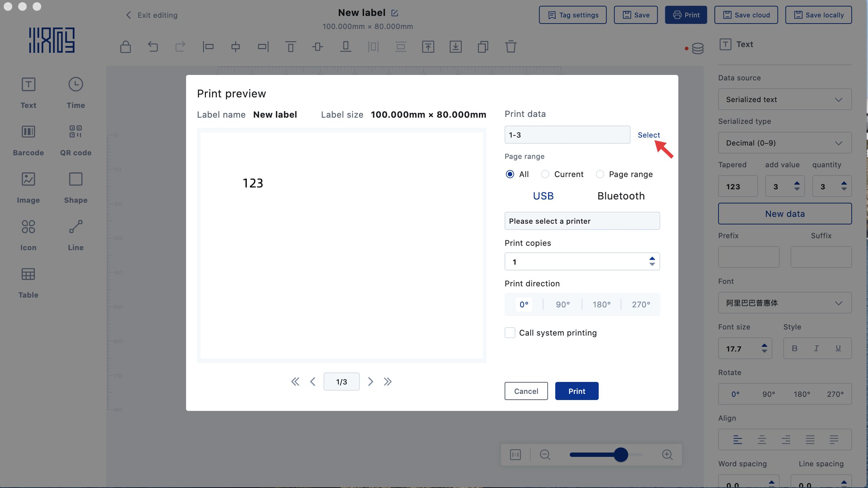
Task: Click the undo arrow icon
Action: (x=153, y=47)
